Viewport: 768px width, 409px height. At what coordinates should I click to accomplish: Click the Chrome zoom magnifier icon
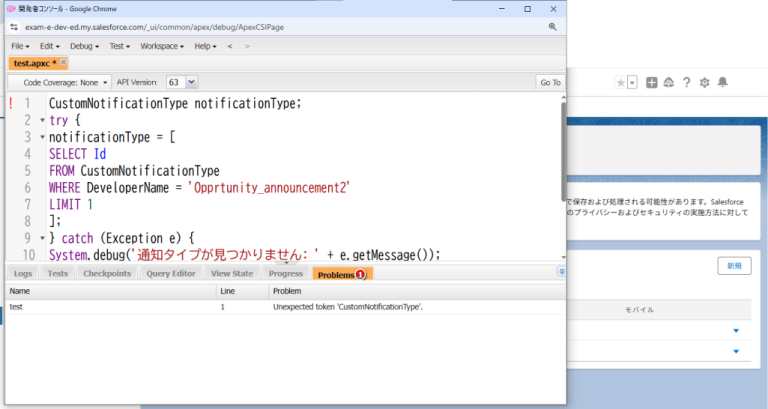point(552,27)
